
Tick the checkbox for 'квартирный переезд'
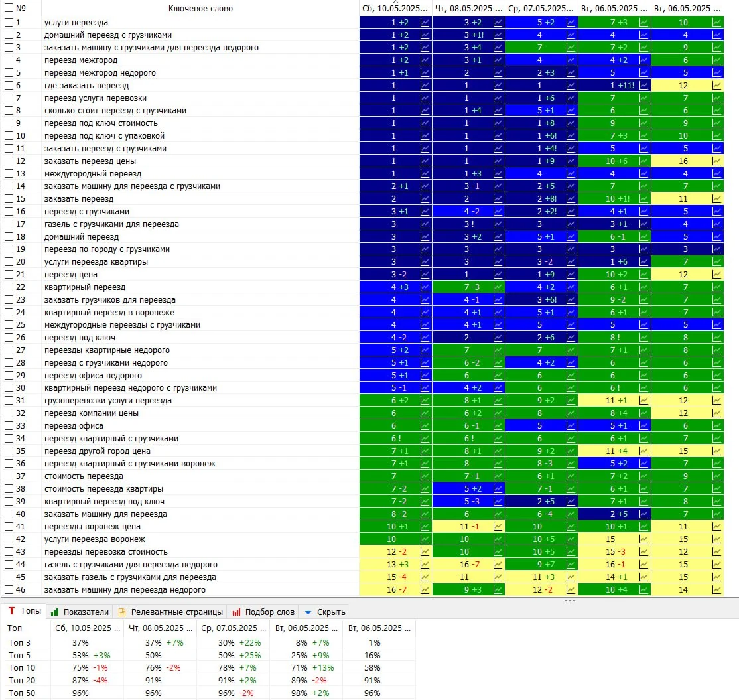point(9,287)
